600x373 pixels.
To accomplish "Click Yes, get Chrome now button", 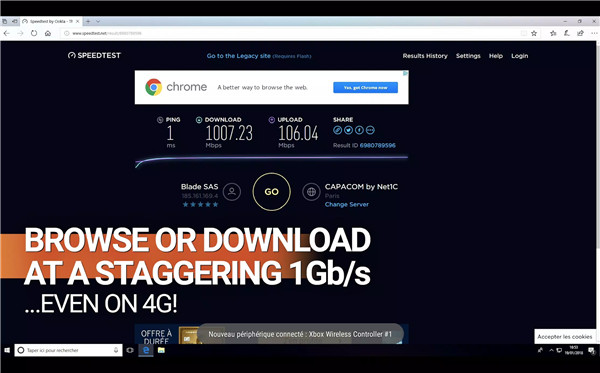I will [x=365, y=87].
